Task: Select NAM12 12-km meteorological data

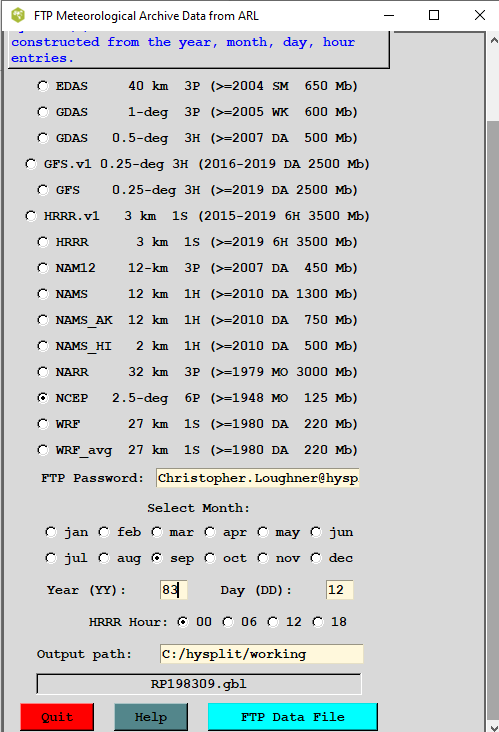Action: pos(43,268)
